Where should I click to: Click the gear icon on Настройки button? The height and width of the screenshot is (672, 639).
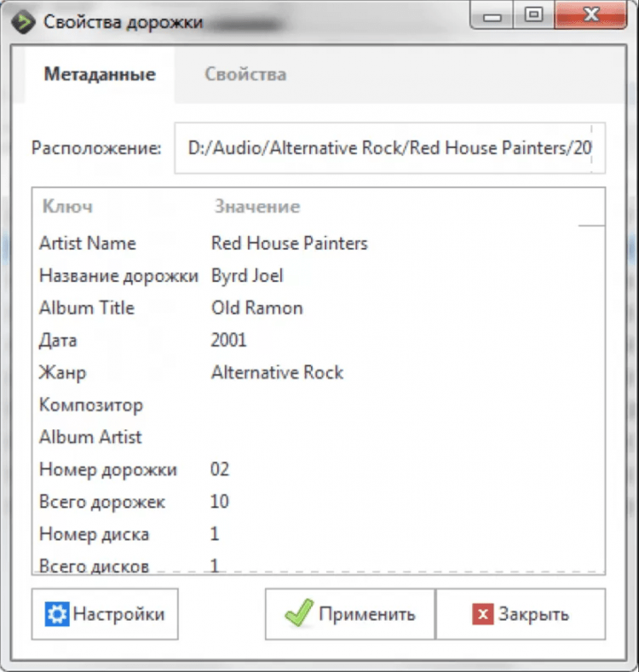click(57, 613)
